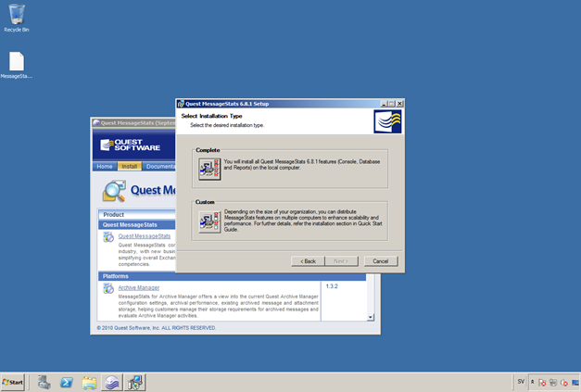The image size is (581, 392).
Task: Click the magnifier MessageStats logo icon
Action: click(x=115, y=191)
